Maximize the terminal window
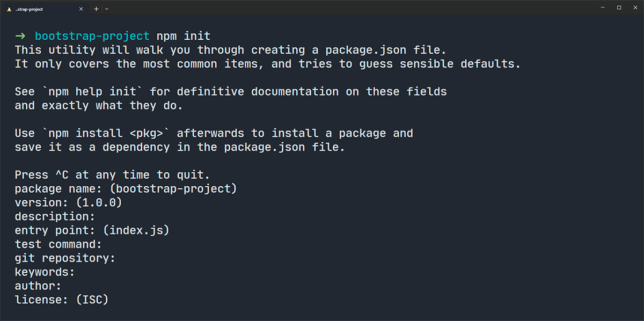The height and width of the screenshot is (321, 644). pos(619,8)
